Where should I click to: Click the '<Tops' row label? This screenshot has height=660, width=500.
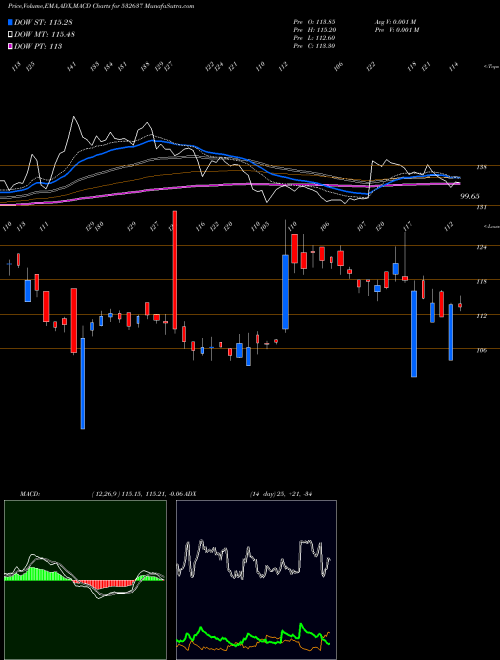point(491,67)
